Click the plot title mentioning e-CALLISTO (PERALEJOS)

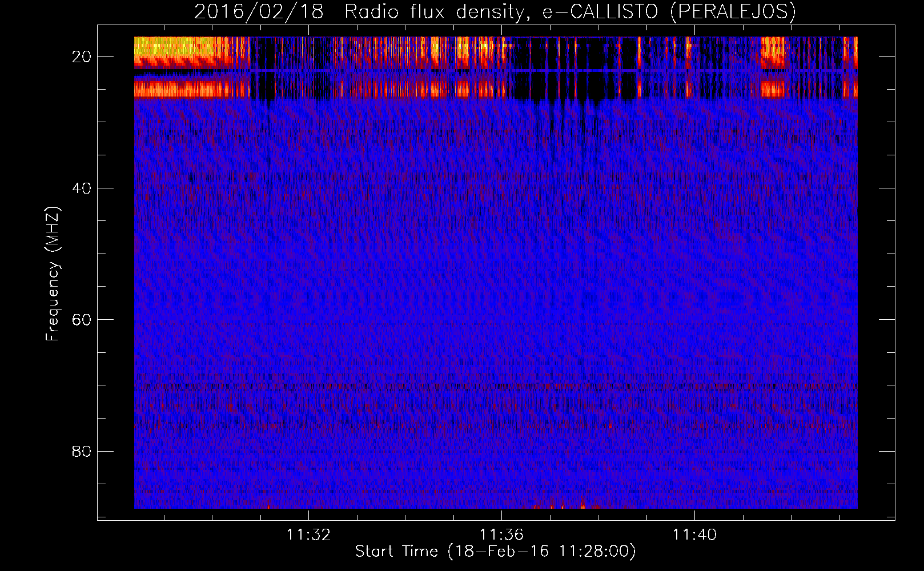[x=495, y=12]
